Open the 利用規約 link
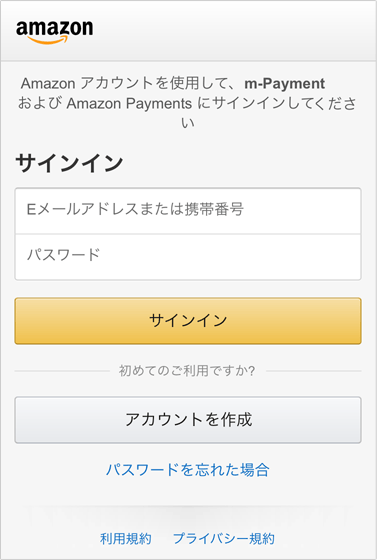The width and height of the screenshot is (377, 560). pyautogui.click(x=126, y=539)
